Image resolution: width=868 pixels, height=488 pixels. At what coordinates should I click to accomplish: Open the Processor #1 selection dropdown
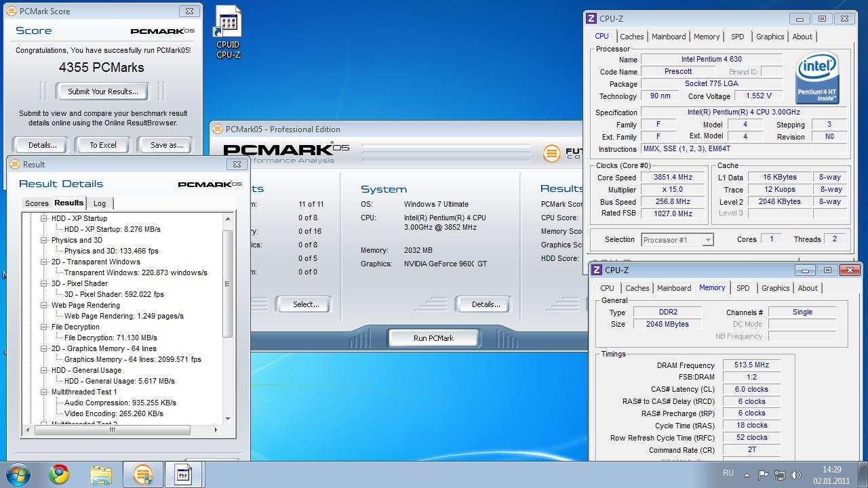(x=677, y=239)
